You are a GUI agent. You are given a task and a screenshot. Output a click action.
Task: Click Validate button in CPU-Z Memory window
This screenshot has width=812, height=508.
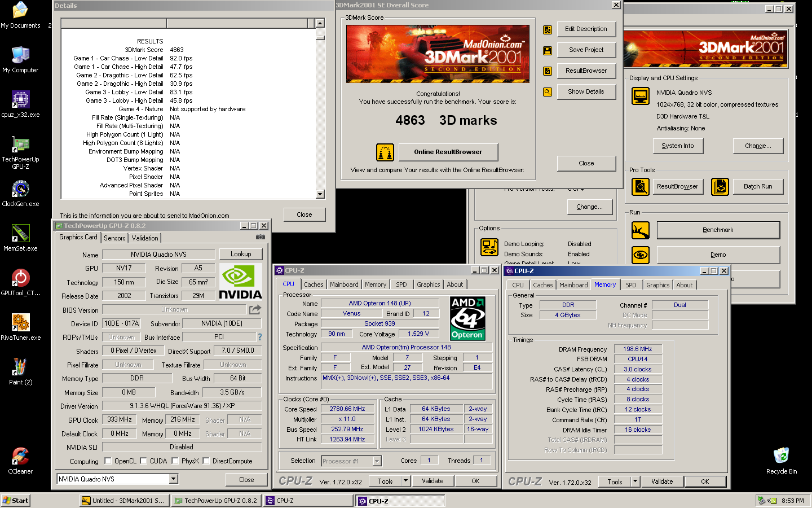tap(662, 481)
